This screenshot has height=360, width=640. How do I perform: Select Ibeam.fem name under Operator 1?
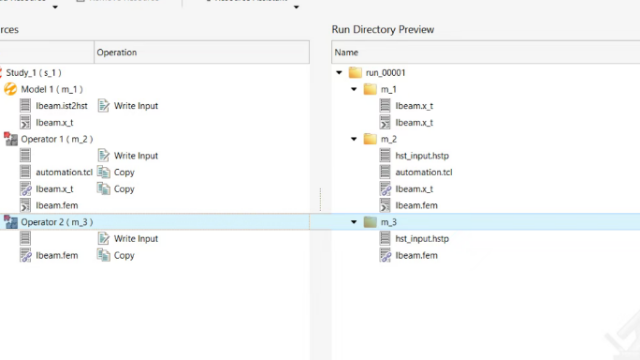(57, 206)
